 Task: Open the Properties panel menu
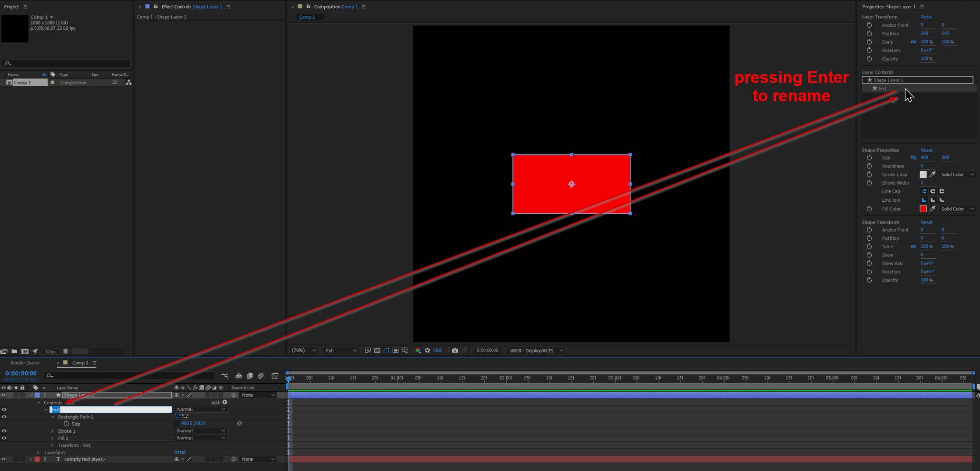[x=922, y=7]
